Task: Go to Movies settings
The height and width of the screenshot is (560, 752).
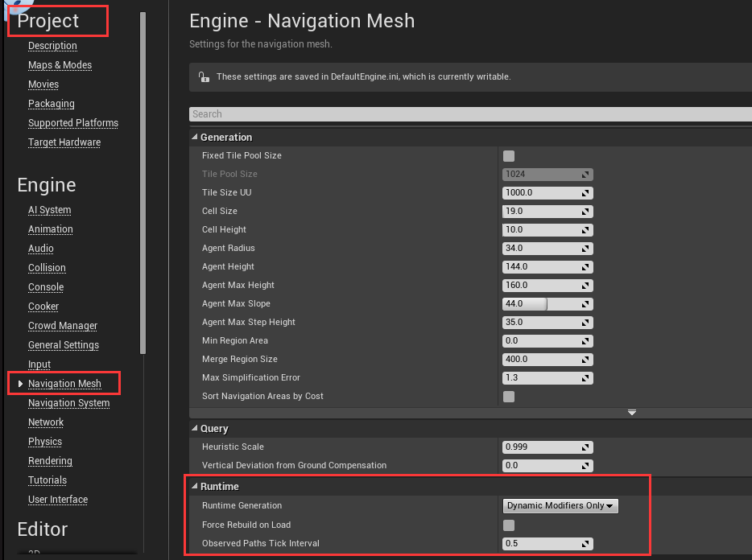Action: coord(43,84)
